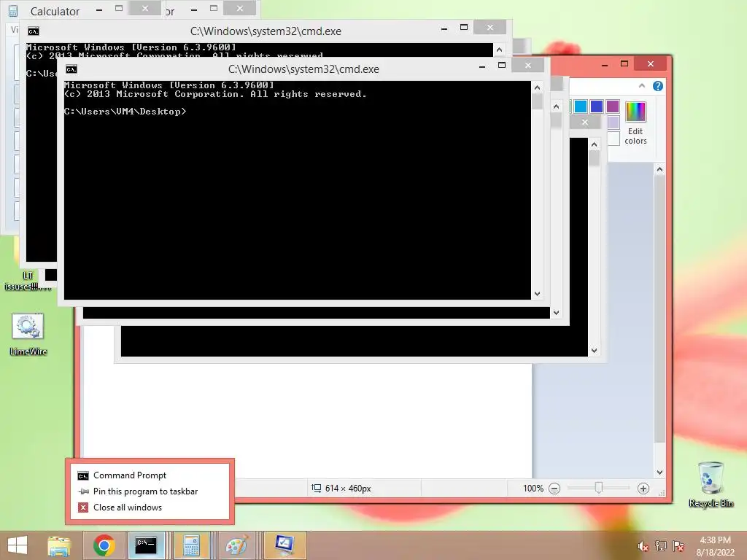Launch Google Chrome from the taskbar
Image resolution: width=747 pixels, height=560 pixels.
click(x=104, y=545)
